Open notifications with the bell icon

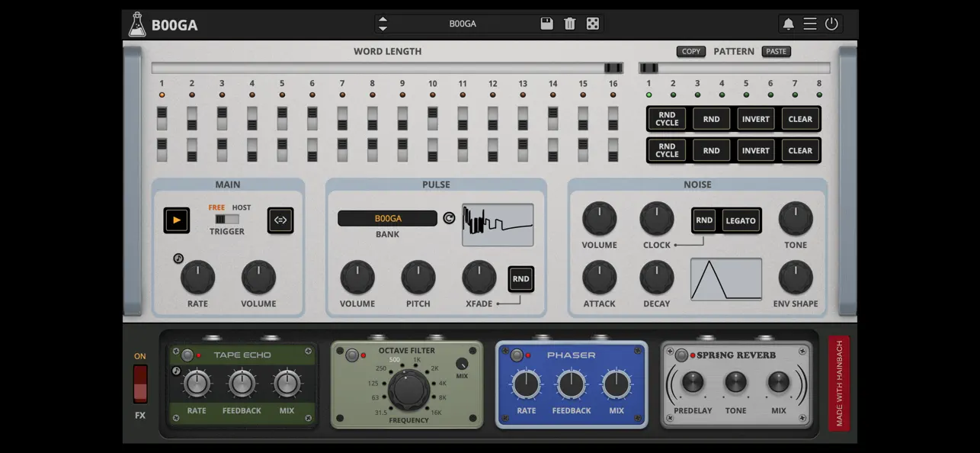coord(788,24)
